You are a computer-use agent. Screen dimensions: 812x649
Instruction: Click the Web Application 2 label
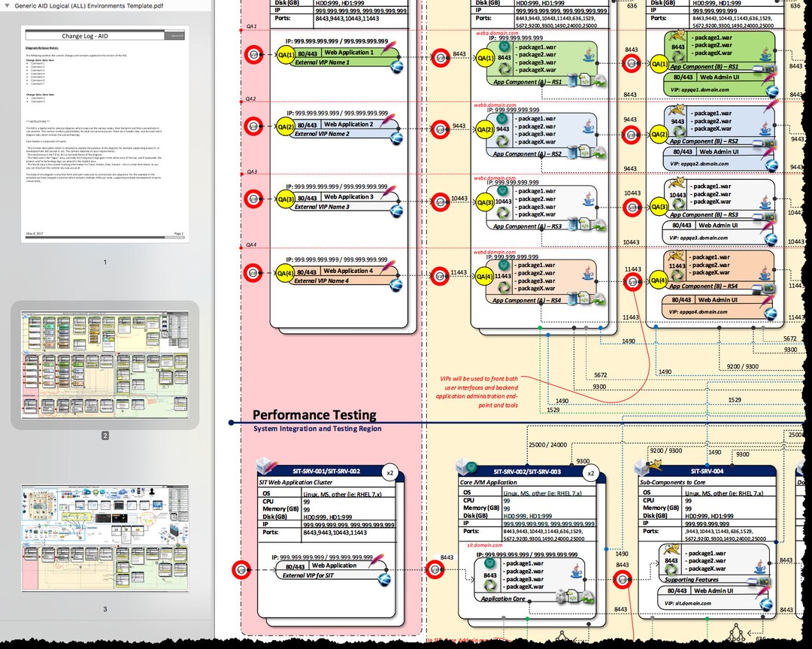coord(349,124)
